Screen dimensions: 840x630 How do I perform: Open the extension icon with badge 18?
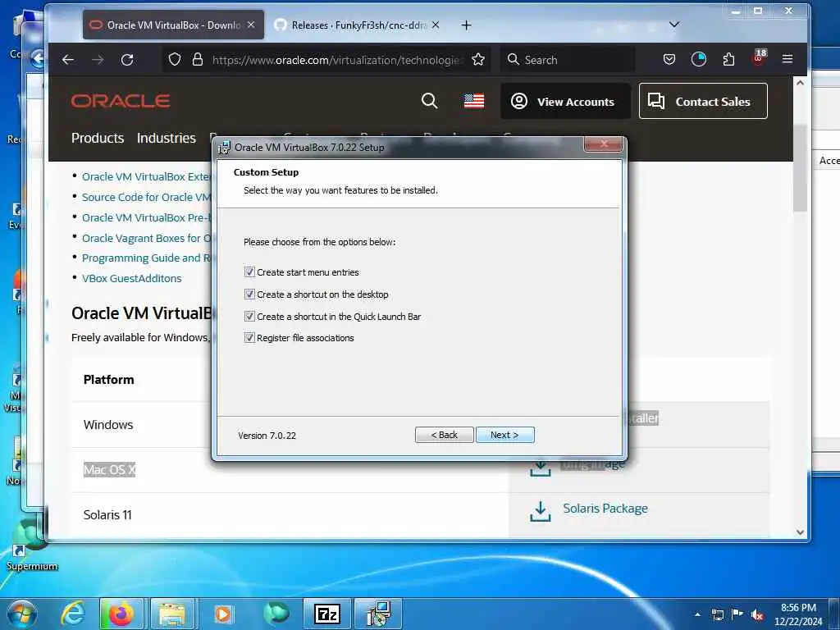[759, 58]
